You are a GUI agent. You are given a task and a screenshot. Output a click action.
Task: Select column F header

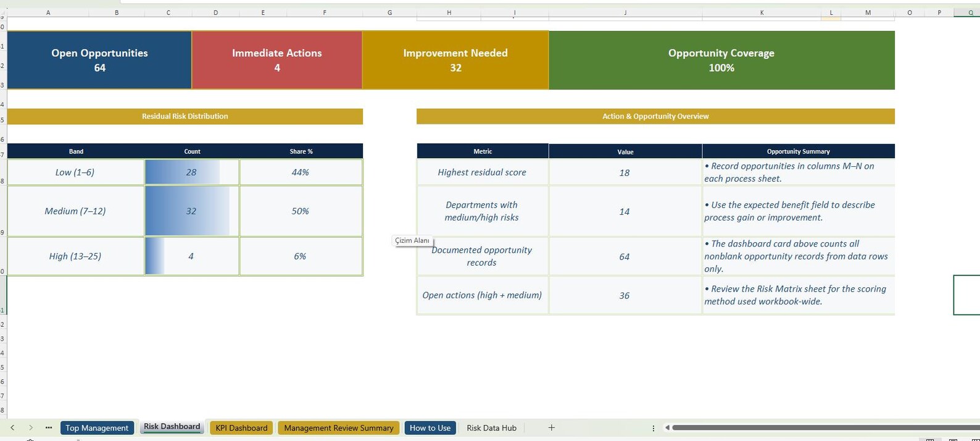pos(325,12)
